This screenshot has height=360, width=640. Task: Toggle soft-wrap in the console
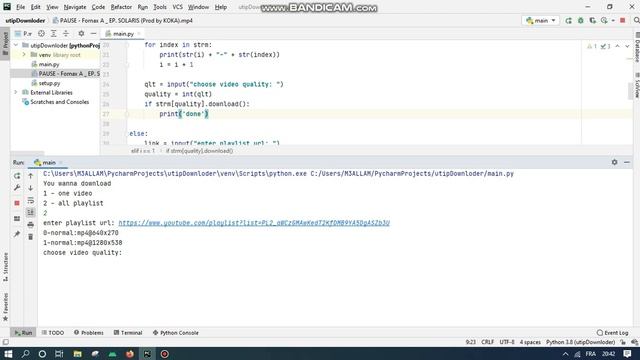(31, 200)
